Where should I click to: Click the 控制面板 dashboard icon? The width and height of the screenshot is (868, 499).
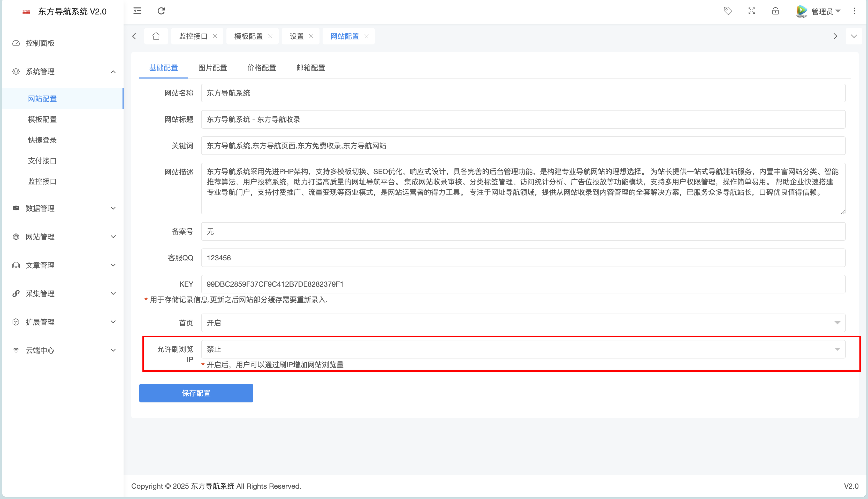(x=16, y=43)
